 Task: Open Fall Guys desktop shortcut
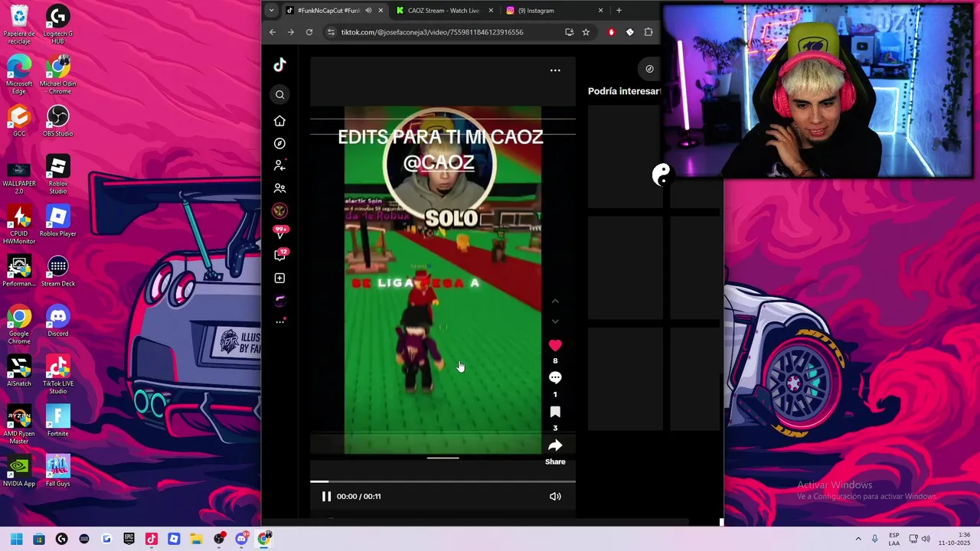(57, 471)
